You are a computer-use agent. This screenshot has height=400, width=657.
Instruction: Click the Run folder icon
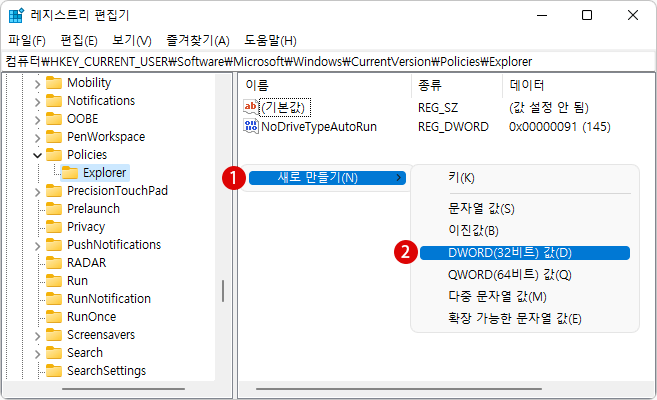[x=54, y=281]
